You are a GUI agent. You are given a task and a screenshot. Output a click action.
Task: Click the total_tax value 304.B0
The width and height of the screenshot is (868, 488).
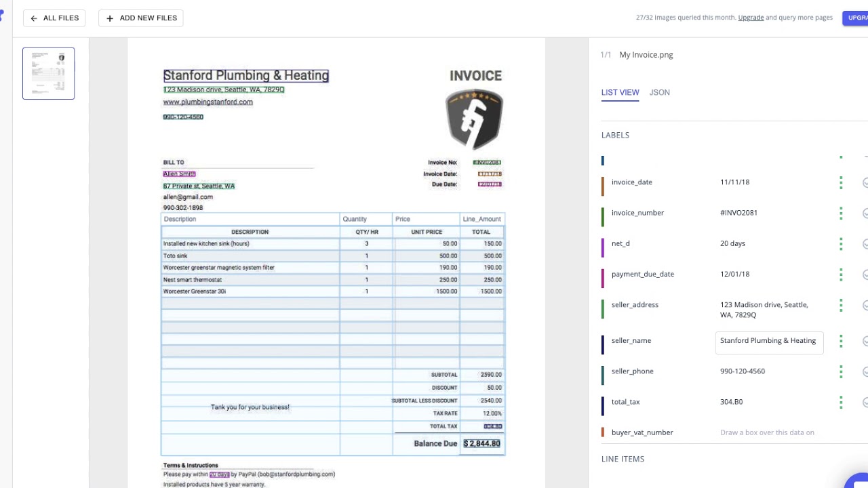click(x=731, y=402)
